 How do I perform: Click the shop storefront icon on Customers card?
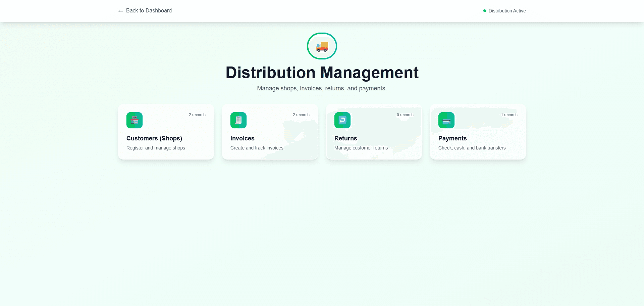pos(134,120)
